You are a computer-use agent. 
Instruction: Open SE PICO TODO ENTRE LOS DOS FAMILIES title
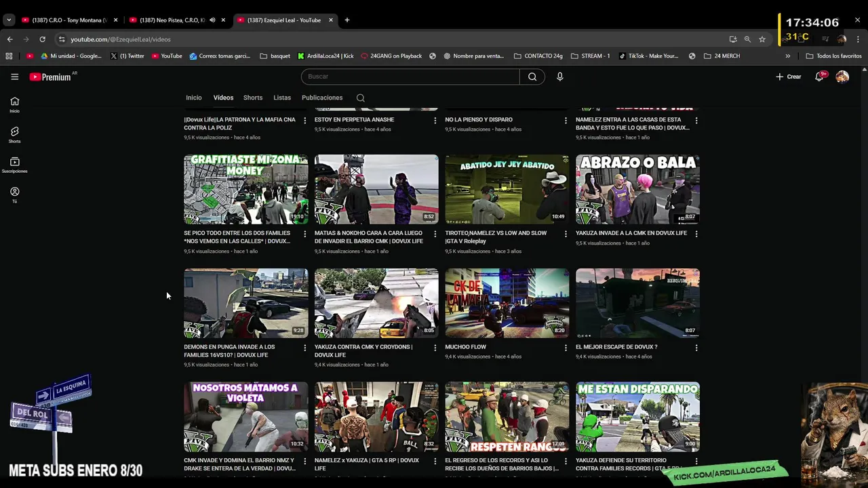click(237, 237)
